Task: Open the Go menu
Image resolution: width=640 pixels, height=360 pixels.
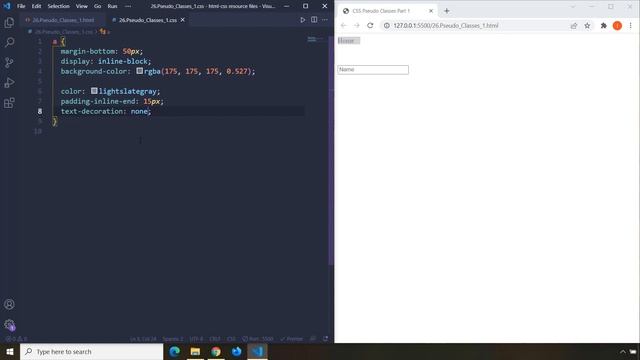Action: click(97, 6)
